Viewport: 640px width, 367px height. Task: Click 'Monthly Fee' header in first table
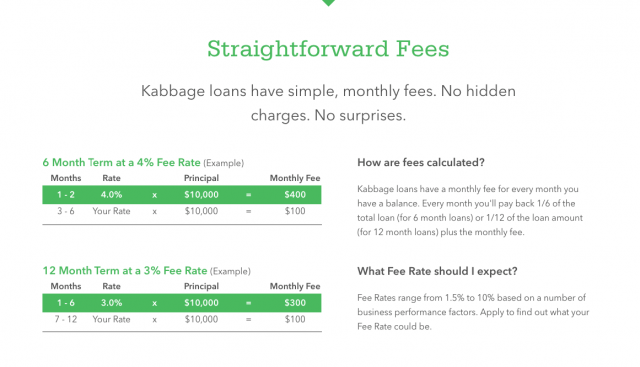(x=295, y=178)
